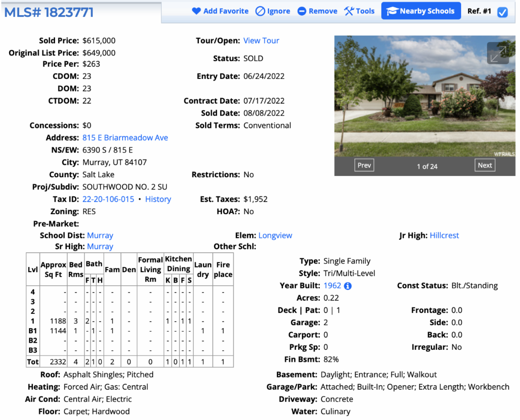Click the heart icon beside Add Favorite
Image resolution: width=520 pixels, height=420 pixels.
pyautogui.click(x=197, y=11)
